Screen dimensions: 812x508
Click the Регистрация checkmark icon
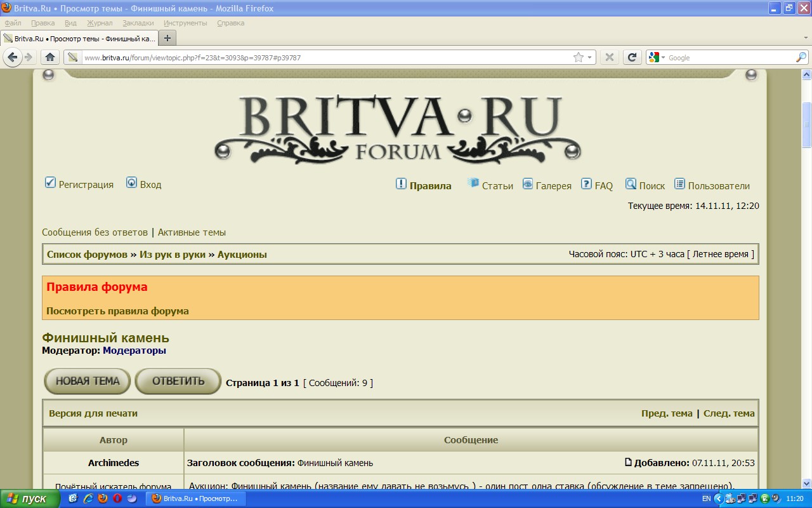pos(50,183)
